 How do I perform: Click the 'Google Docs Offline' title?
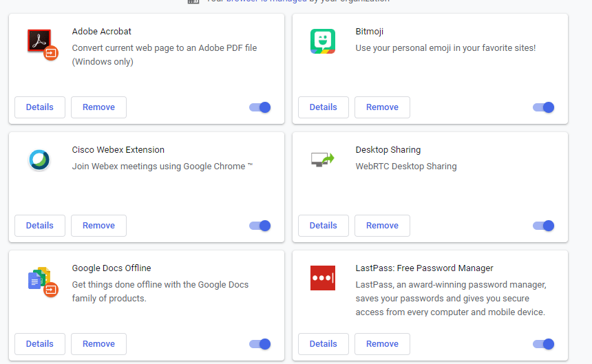[x=112, y=268]
